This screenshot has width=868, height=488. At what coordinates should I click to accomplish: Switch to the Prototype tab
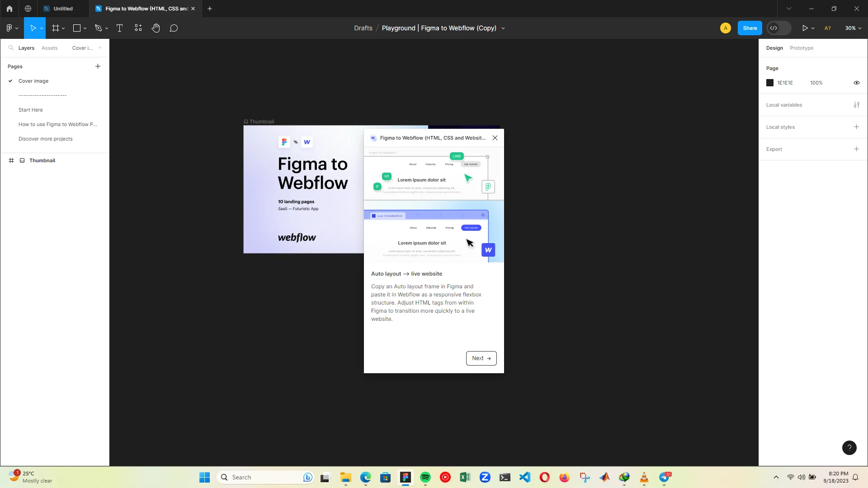tap(801, 48)
